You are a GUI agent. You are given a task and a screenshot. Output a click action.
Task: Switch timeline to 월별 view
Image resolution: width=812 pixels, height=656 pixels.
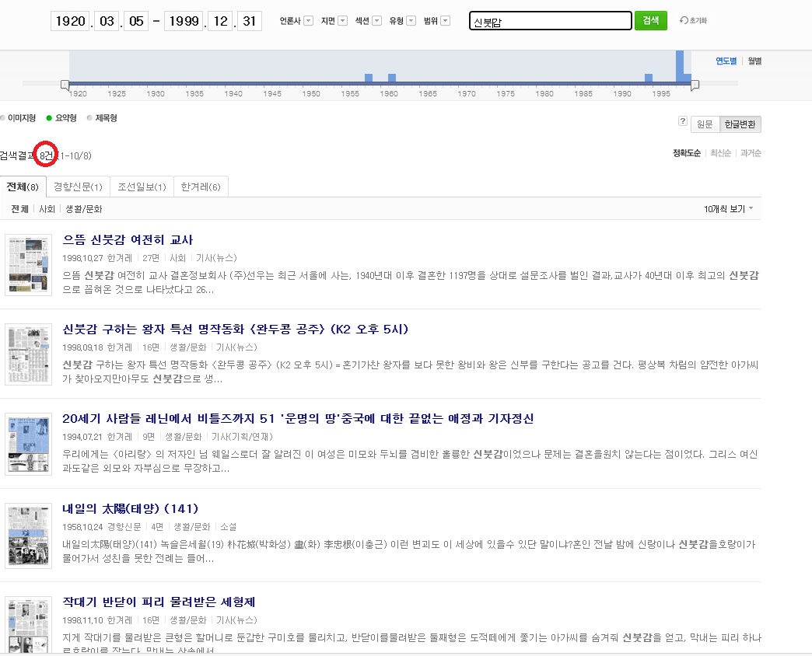[754, 61]
